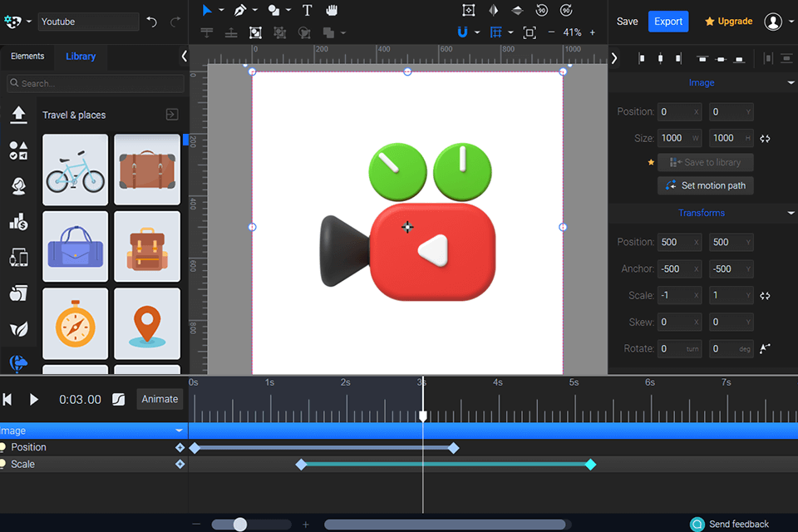This screenshot has height=532, width=798.
Task: Zoom out the canvas with minus
Action: click(551, 32)
